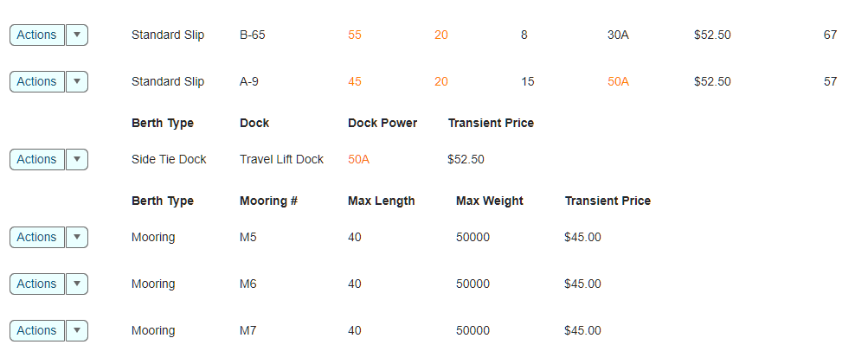Open Actions for Mooring M5

pyautogui.click(x=37, y=237)
